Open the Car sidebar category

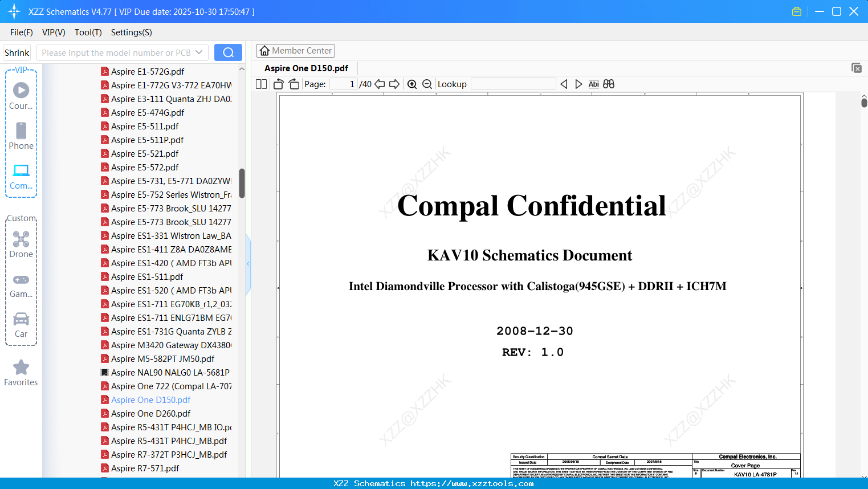coord(21,325)
